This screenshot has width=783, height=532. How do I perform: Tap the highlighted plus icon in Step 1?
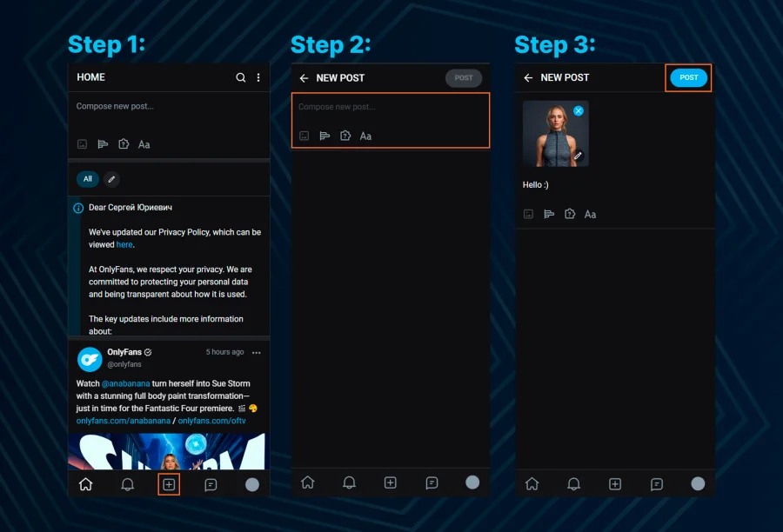tap(169, 484)
